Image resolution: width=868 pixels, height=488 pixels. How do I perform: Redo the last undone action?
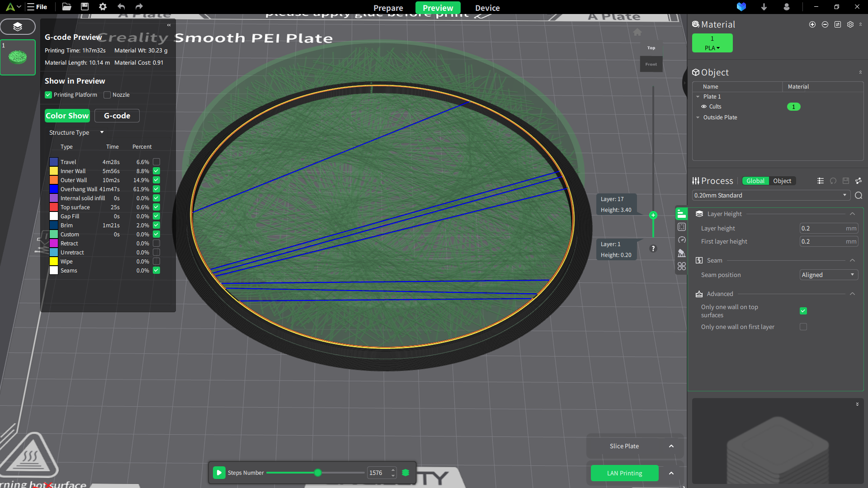click(139, 7)
